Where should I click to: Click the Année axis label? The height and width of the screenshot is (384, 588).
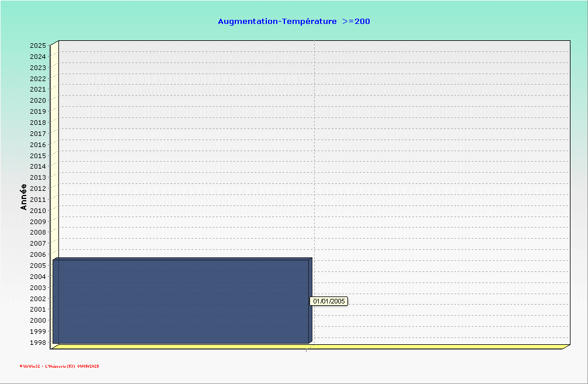[x=23, y=197]
